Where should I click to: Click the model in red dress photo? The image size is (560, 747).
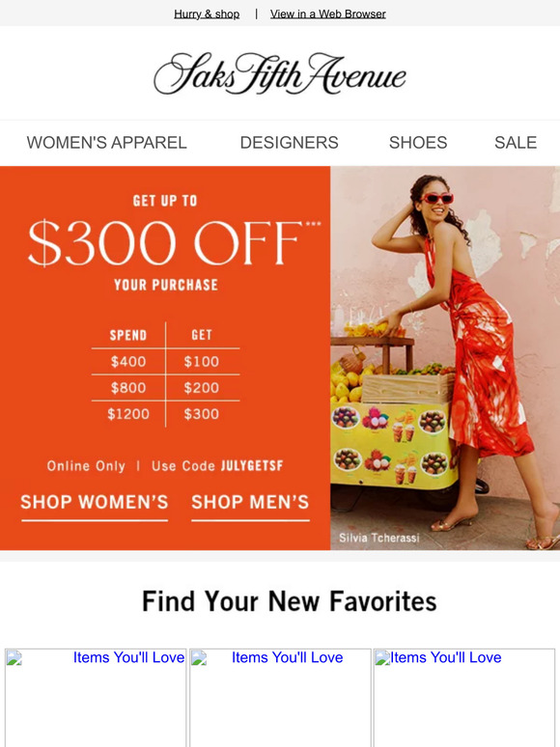pos(445,358)
